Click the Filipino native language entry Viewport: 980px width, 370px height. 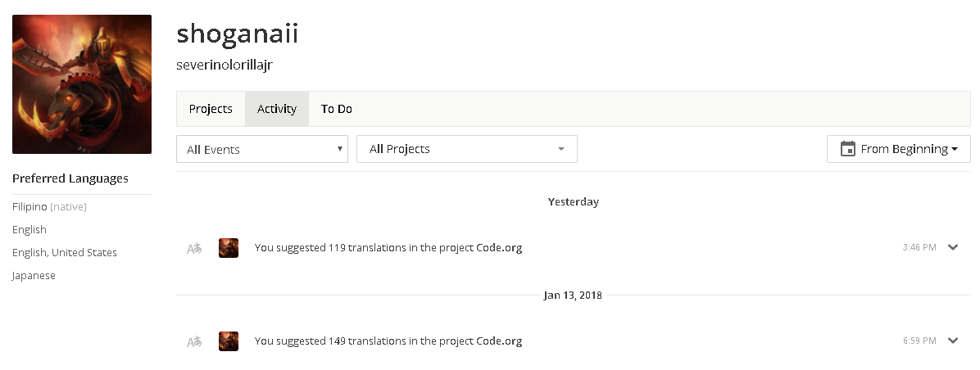(x=49, y=206)
